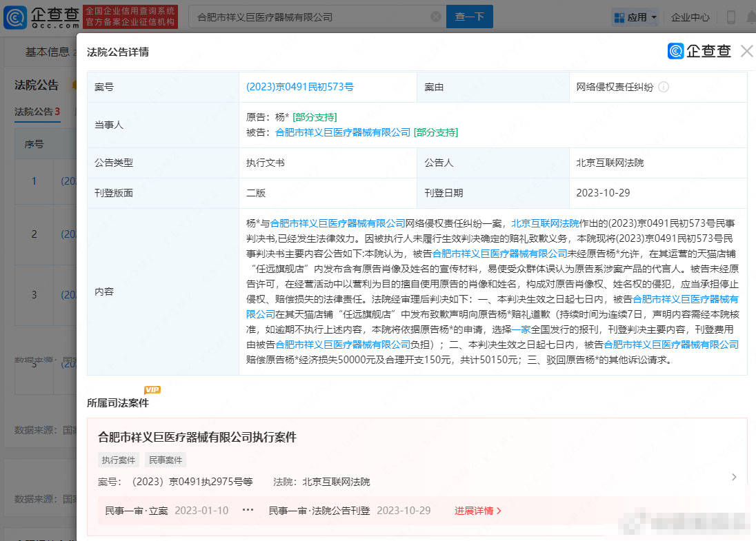Click the info icon beside 网络侵权责任纠纷

664,88
